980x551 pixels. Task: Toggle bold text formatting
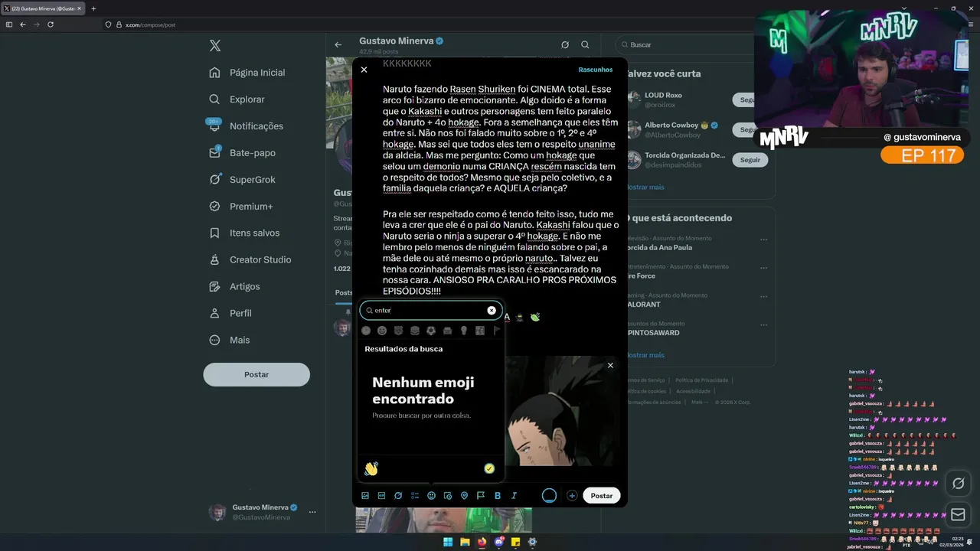pos(498,496)
